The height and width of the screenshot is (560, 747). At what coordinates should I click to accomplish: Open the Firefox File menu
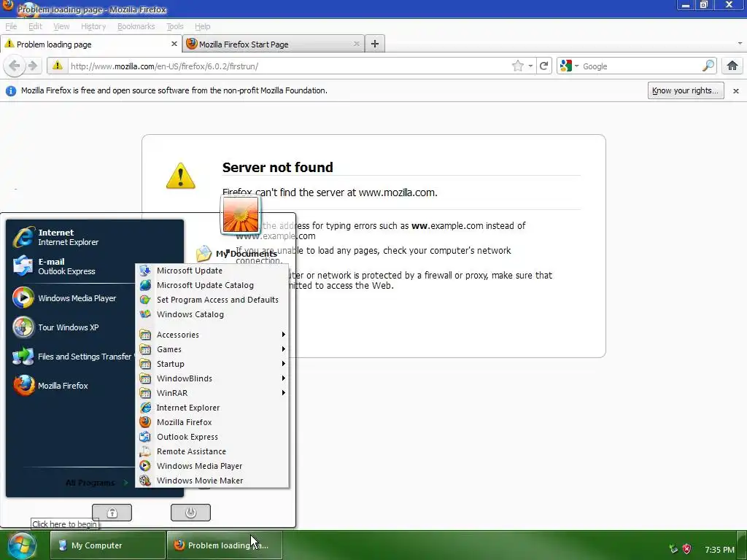tap(11, 27)
